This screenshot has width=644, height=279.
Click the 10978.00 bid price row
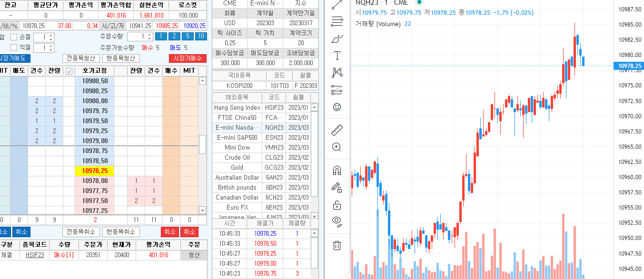pyautogui.click(x=94, y=181)
